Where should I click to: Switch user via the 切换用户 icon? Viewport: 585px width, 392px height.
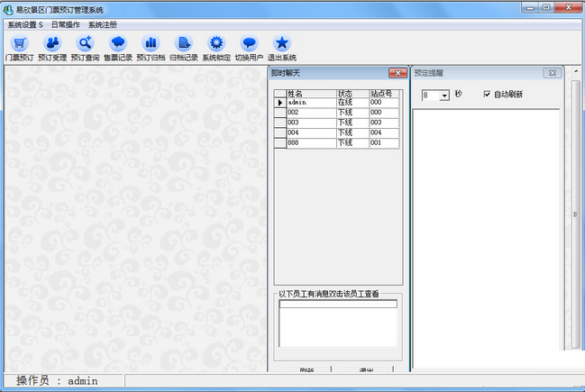tap(250, 48)
